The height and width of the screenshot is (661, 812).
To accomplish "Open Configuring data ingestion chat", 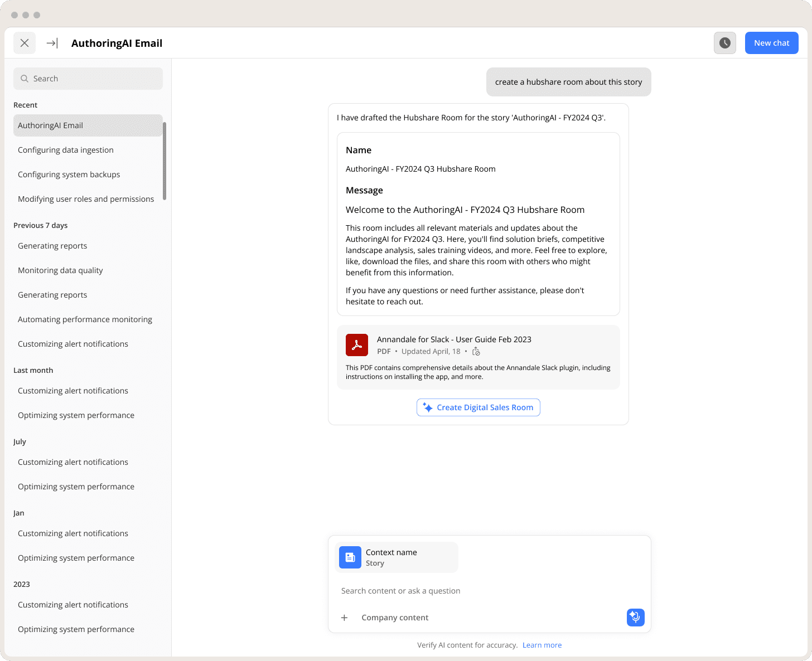I will [x=88, y=150].
